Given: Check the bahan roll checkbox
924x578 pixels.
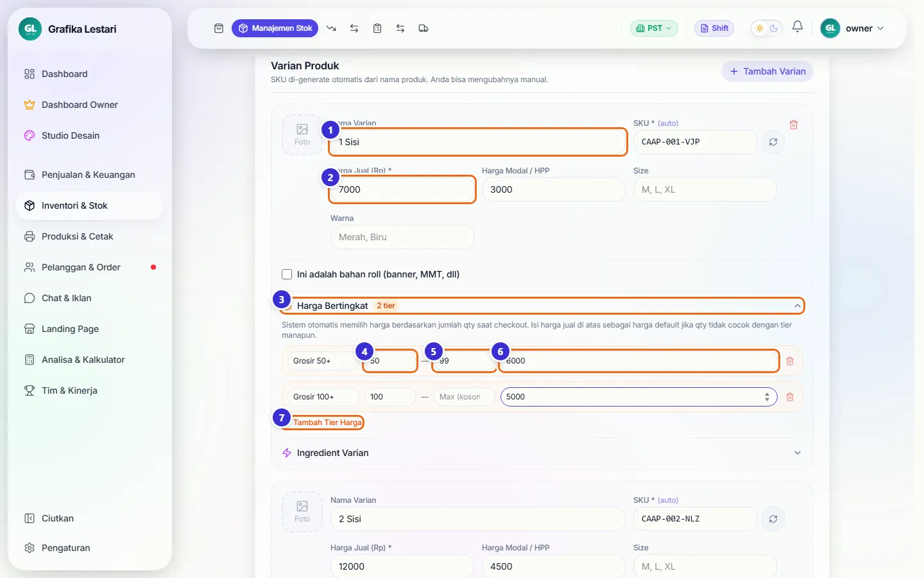Looking at the screenshot, I should tap(287, 274).
